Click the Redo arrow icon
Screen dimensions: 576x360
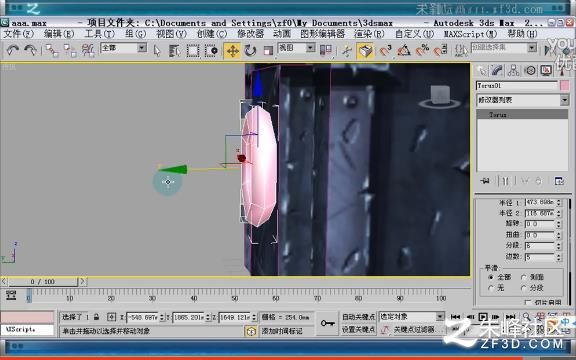30,50
